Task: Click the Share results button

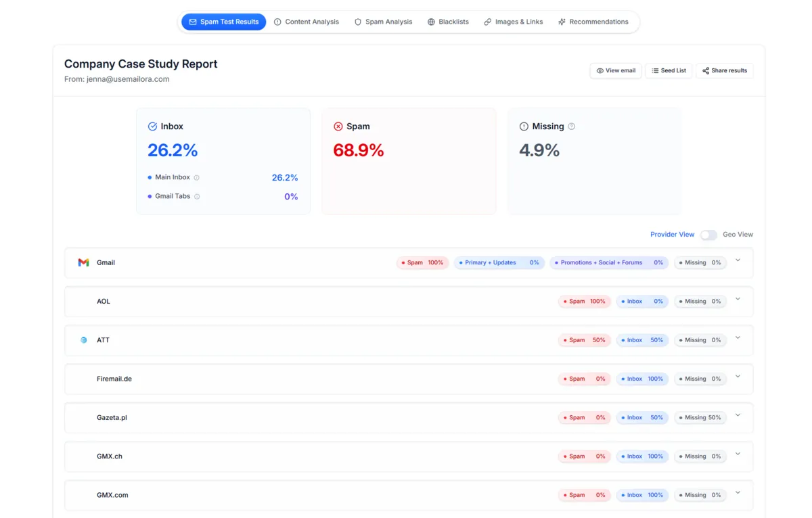Action: click(x=724, y=70)
